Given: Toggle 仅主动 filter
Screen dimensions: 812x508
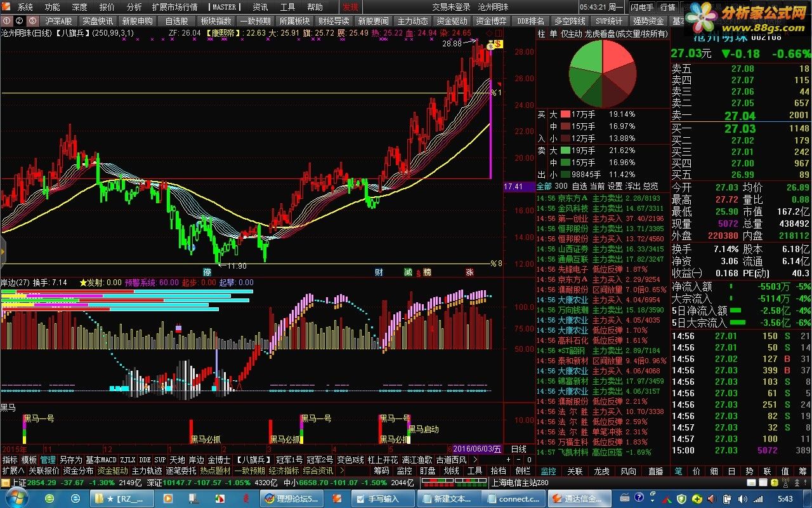Looking at the screenshot, I should [571, 34].
